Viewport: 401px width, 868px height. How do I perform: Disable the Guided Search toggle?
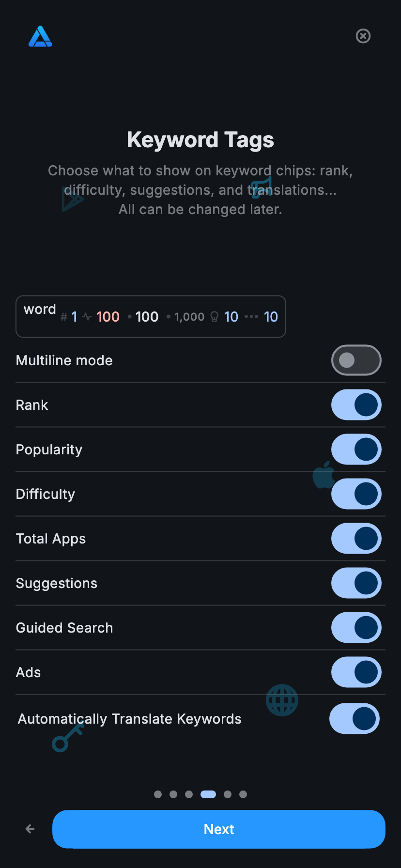pos(356,628)
